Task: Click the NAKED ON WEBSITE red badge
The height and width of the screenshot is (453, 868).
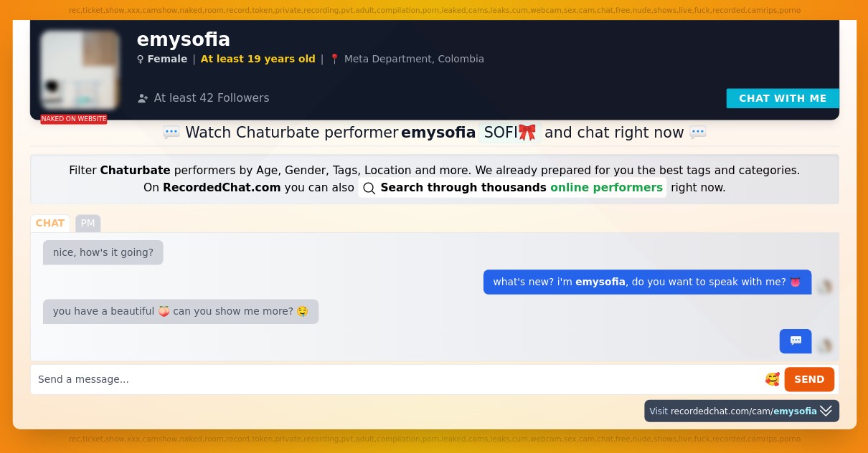Action: (74, 119)
